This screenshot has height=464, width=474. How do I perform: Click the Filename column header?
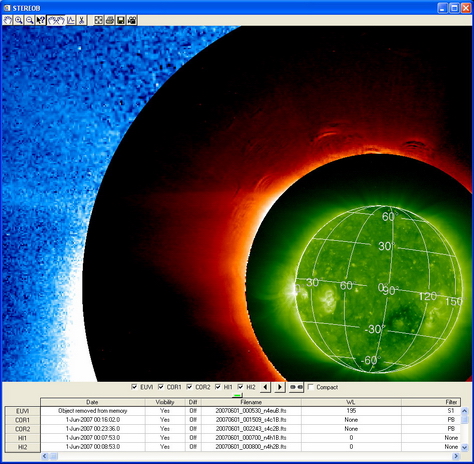point(251,402)
